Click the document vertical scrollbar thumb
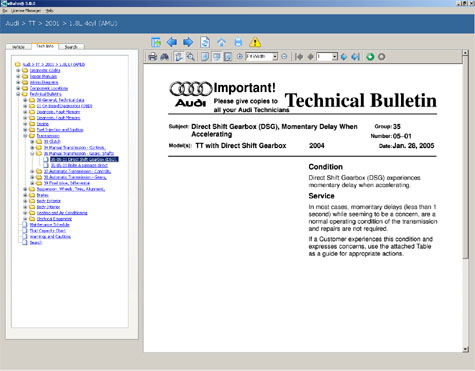This screenshot has height=371, width=475. click(x=466, y=157)
